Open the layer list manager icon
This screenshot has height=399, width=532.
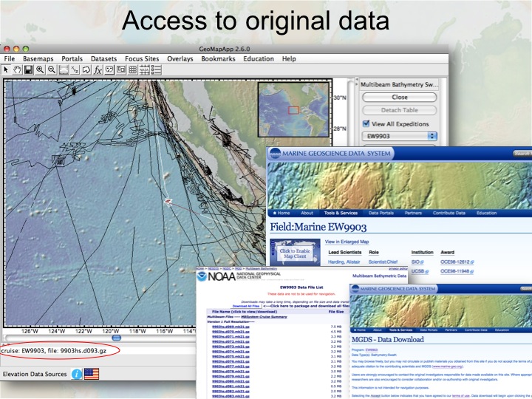156,70
